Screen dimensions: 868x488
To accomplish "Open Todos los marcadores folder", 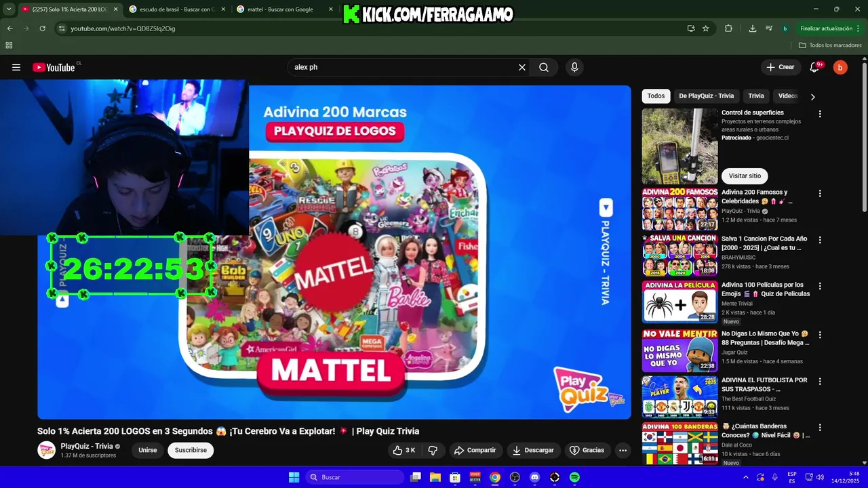I will [x=830, y=45].
